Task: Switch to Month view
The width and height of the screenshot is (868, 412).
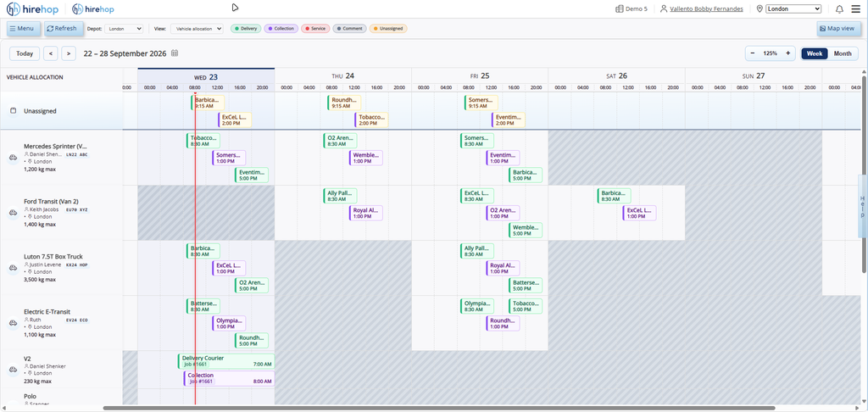Action: tap(843, 53)
